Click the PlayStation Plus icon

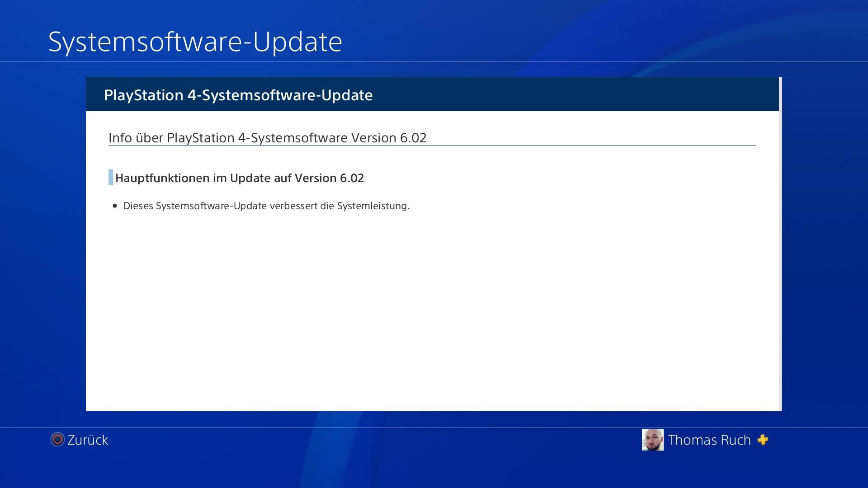point(763,440)
